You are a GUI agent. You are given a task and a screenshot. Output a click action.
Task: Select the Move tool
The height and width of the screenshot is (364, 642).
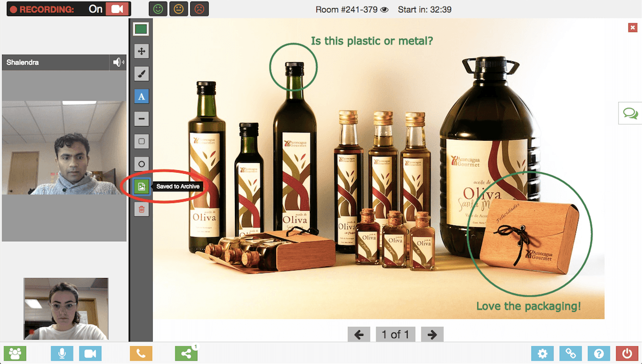coord(141,51)
